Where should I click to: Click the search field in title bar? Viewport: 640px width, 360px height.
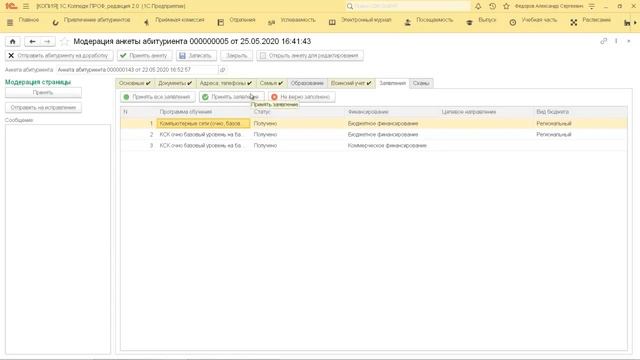tap(407, 6)
